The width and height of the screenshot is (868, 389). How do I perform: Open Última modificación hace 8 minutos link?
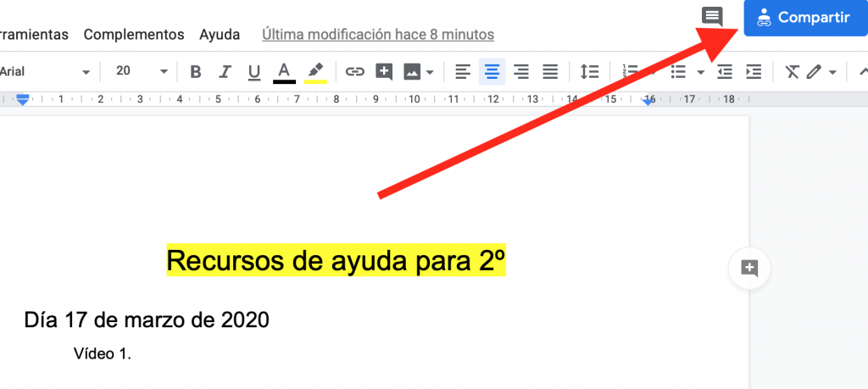378,34
